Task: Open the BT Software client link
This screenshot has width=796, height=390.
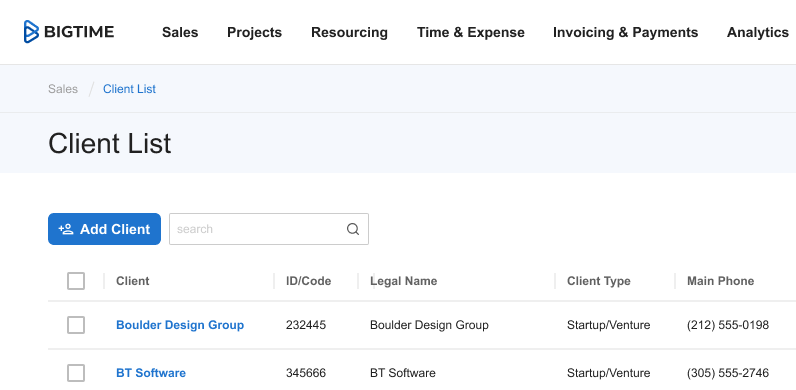Action: pyautogui.click(x=151, y=373)
